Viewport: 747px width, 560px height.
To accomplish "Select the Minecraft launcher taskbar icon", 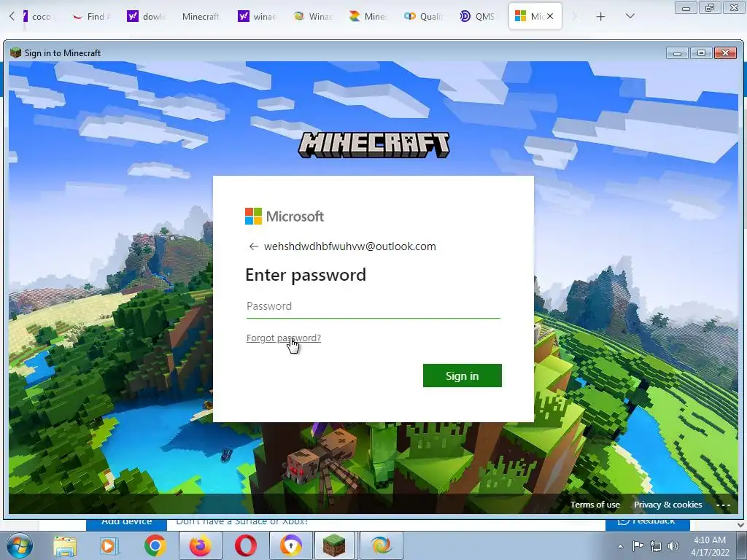I will coord(335,545).
